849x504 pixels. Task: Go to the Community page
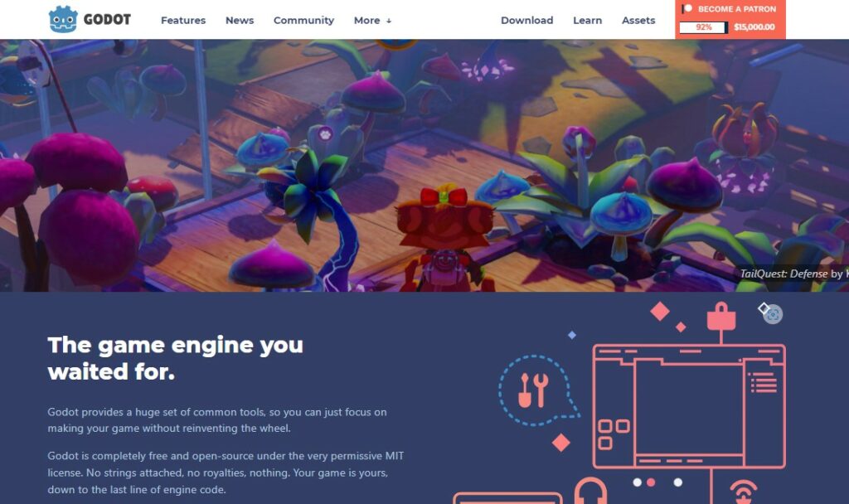coord(303,20)
